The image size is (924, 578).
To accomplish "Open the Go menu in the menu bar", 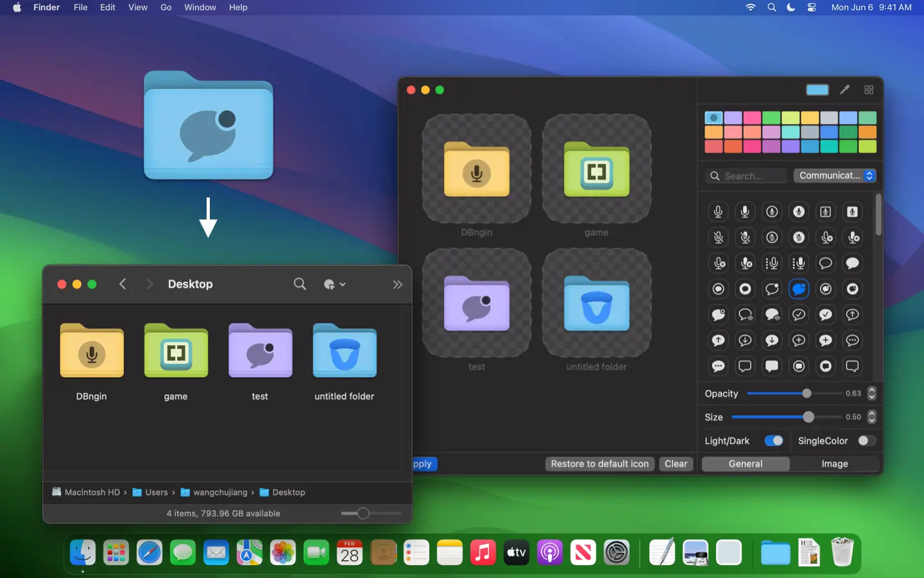I will point(166,8).
